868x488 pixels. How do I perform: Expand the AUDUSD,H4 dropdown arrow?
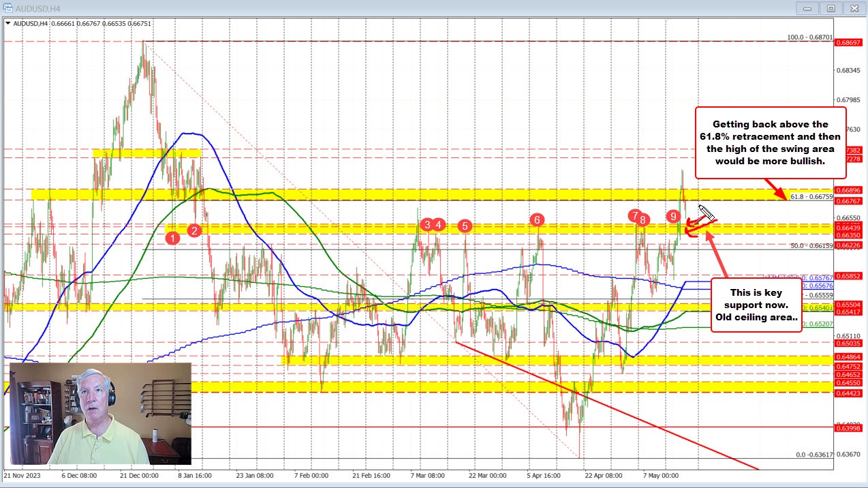click(x=7, y=22)
